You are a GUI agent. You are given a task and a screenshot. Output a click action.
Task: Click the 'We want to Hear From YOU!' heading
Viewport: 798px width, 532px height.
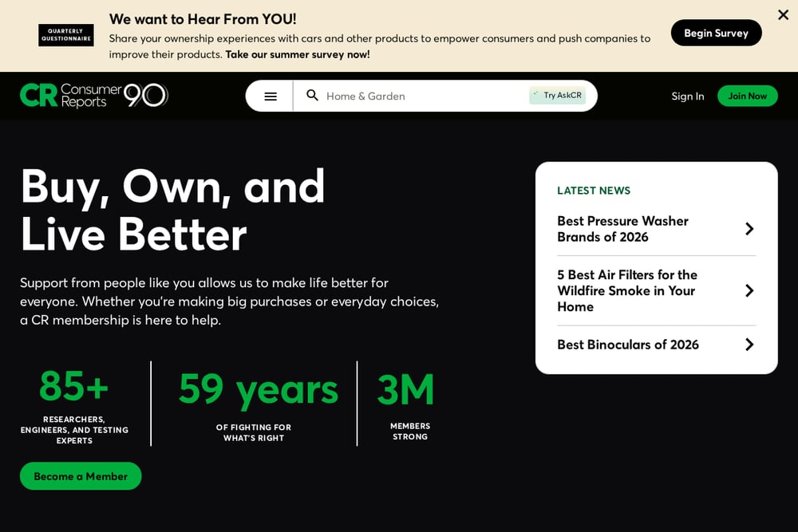203,19
